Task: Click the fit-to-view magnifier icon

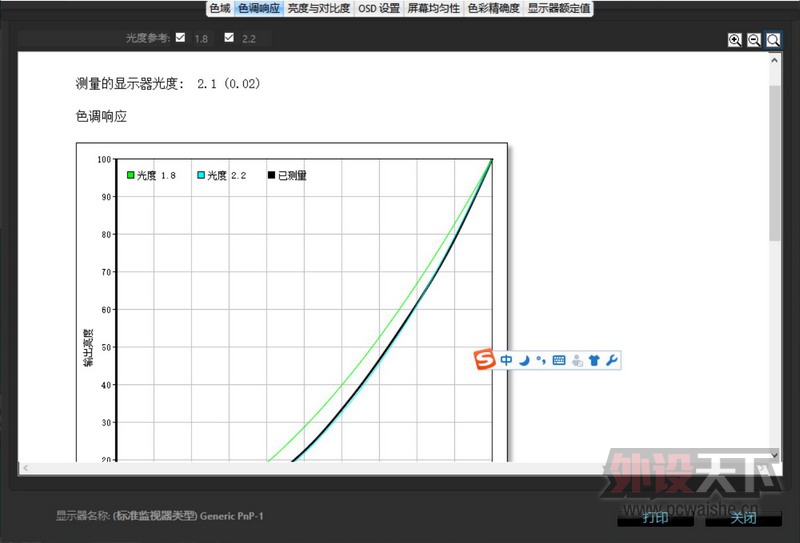Action: pos(773,40)
